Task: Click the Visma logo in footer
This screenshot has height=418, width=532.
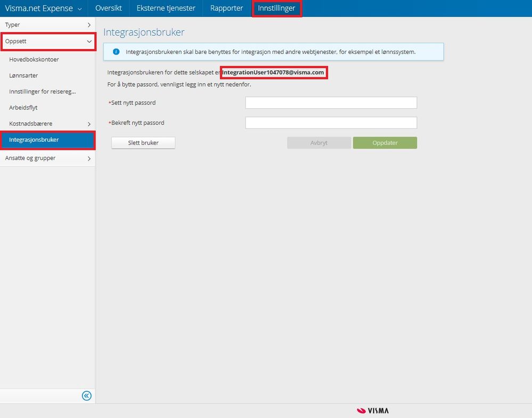Action: click(373, 411)
